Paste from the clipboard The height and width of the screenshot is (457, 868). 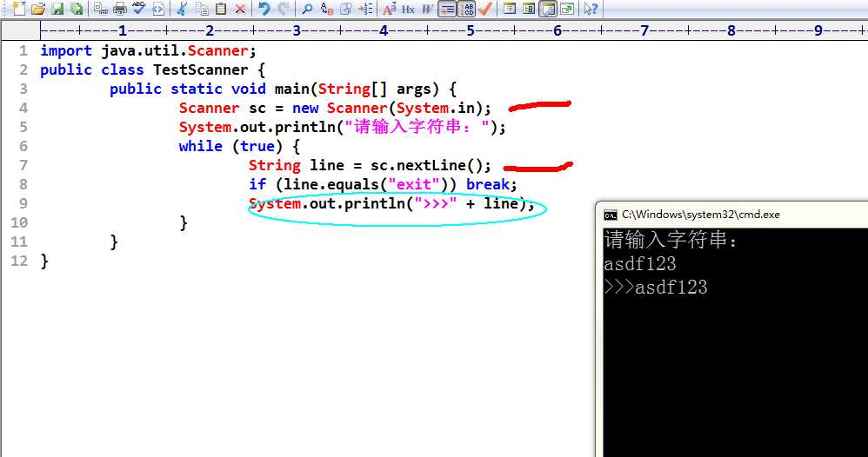(221, 9)
